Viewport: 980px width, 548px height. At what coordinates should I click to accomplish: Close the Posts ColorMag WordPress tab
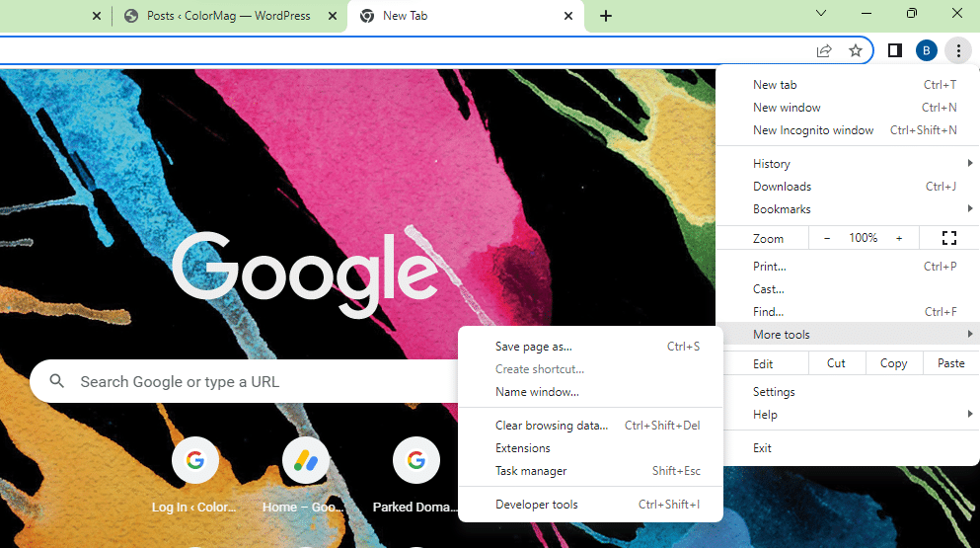tap(334, 16)
